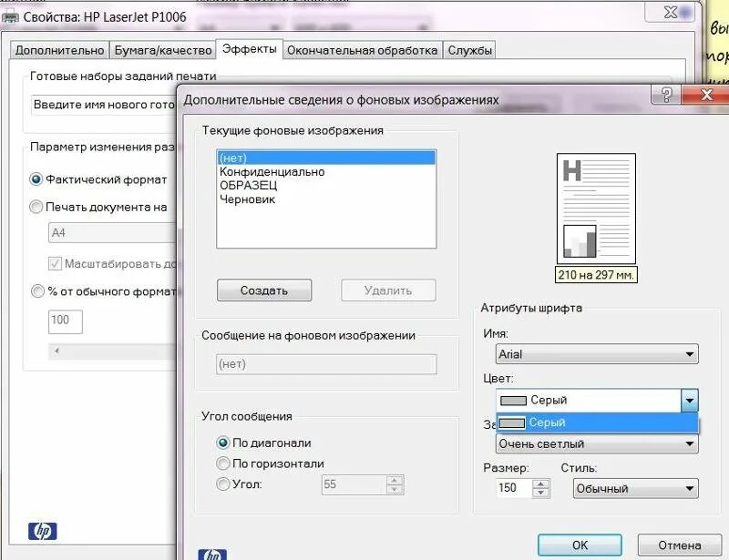
Task: Select Черновик in watermark list
Action: click(x=326, y=199)
